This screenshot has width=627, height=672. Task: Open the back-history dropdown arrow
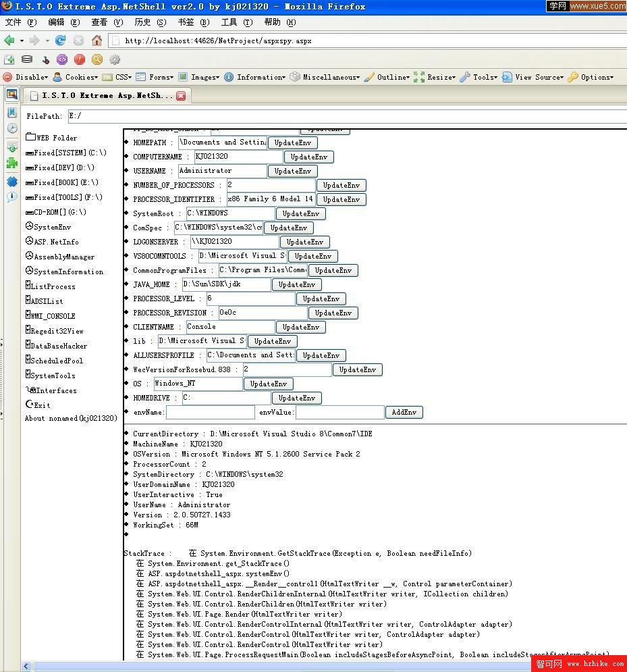22,41
